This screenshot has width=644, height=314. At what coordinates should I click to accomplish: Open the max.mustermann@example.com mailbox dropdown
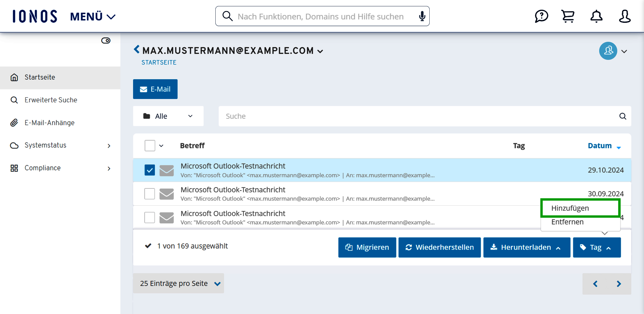pos(233,51)
